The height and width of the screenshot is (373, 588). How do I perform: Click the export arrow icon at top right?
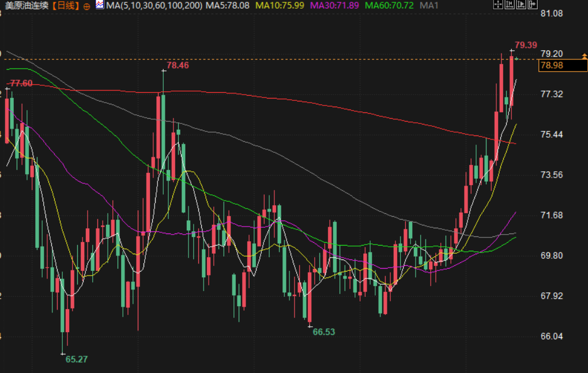[x=533, y=5]
